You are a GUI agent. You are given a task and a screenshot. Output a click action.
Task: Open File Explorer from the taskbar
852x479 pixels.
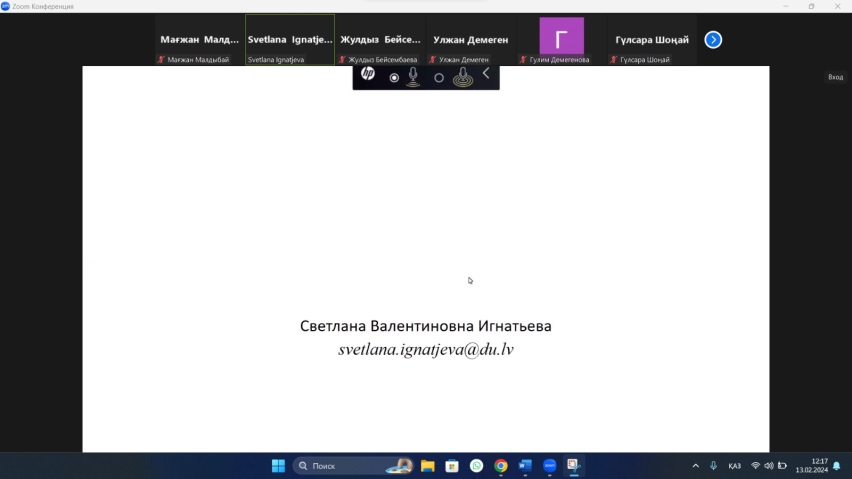(427, 466)
